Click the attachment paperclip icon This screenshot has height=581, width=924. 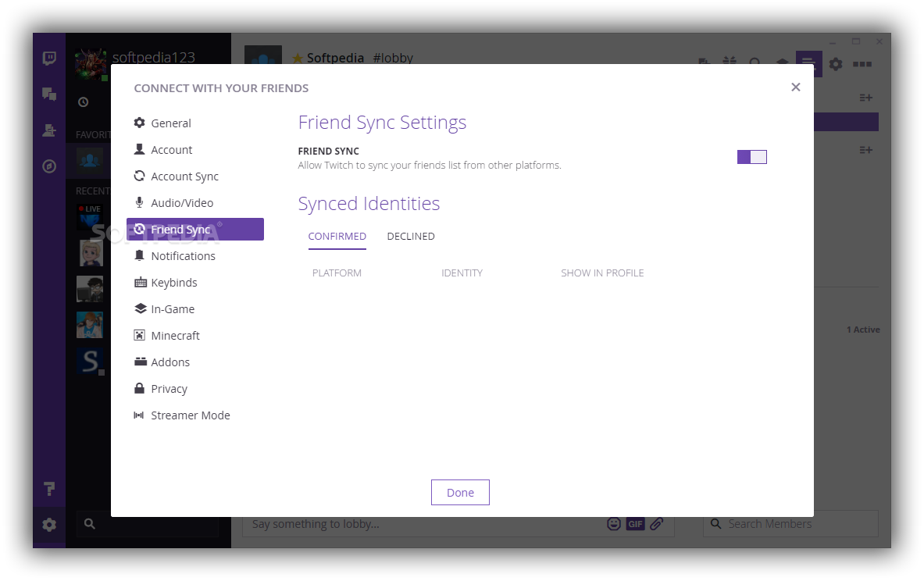tap(657, 524)
